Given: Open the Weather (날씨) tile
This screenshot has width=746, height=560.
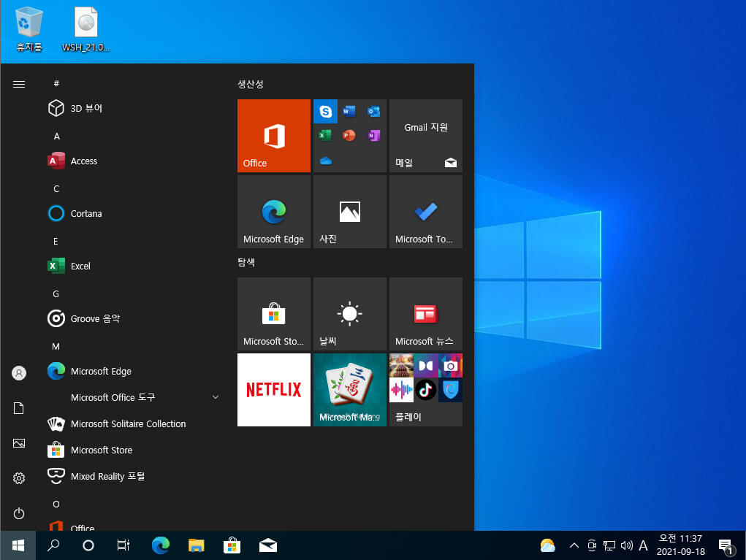Looking at the screenshot, I should (350, 314).
